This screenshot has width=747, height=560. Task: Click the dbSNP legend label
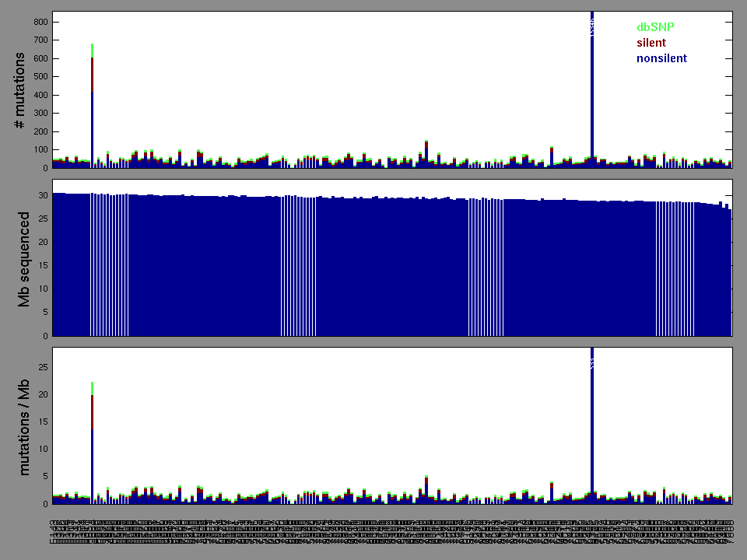(655, 27)
